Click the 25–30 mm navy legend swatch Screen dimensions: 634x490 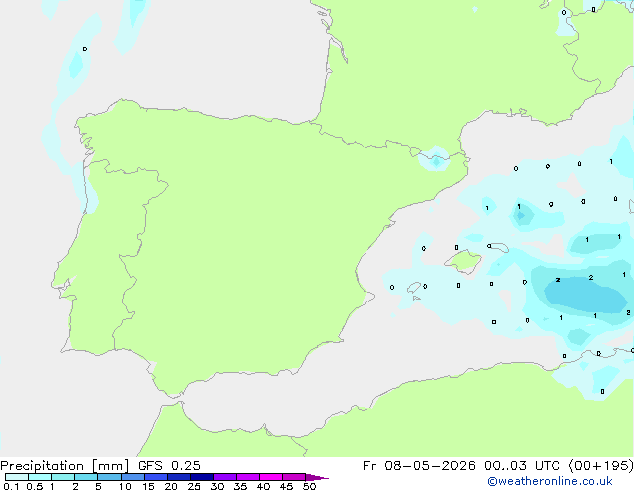pos(201,477)
